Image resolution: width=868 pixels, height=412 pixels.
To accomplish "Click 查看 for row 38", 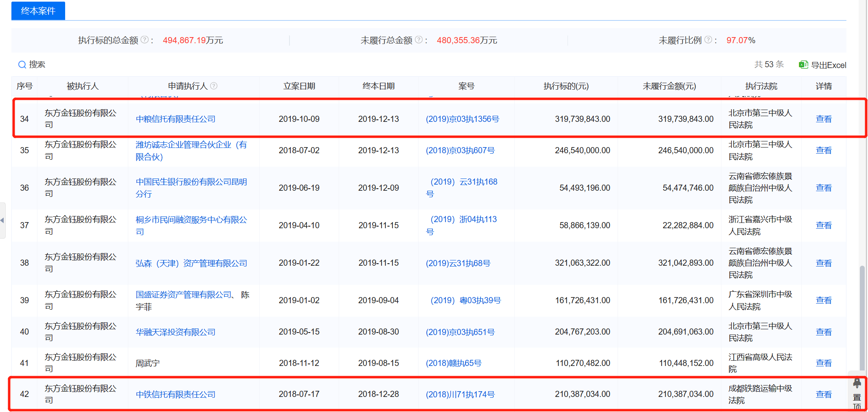I will (824, 263).
